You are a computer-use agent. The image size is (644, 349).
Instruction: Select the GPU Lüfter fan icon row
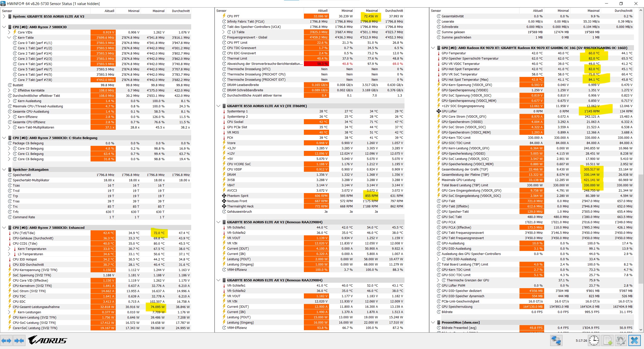coord(449,111)
